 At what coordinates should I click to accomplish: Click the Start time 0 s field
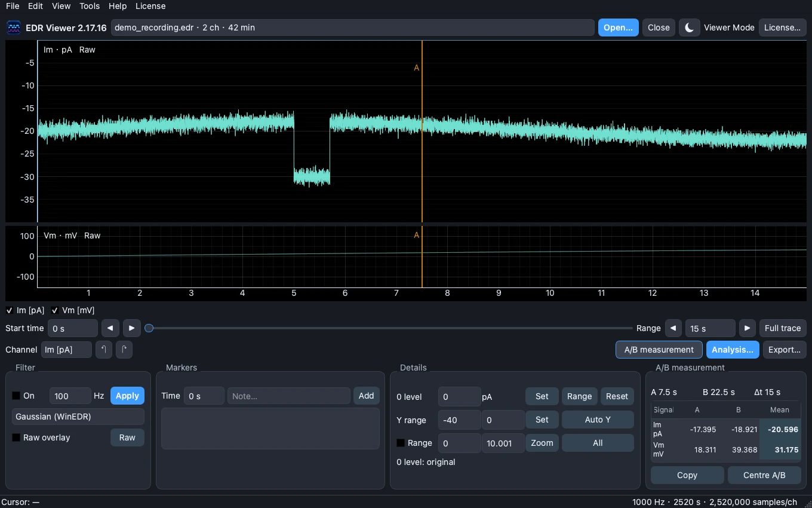coord(73,328)
